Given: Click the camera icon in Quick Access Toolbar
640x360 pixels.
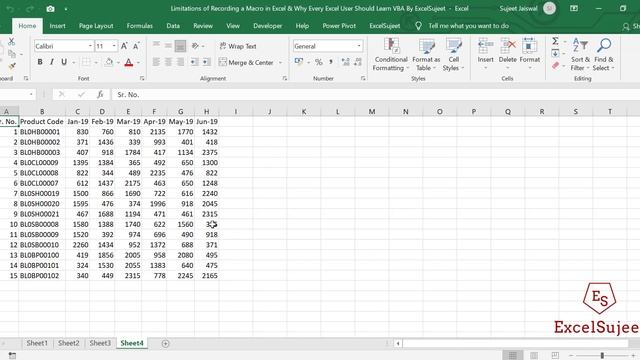Looking at the screenshot, I should click(50, 9).
